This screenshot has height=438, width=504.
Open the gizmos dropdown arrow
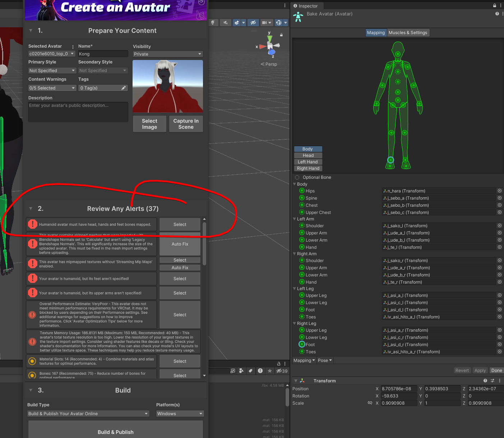coord(286,23)
